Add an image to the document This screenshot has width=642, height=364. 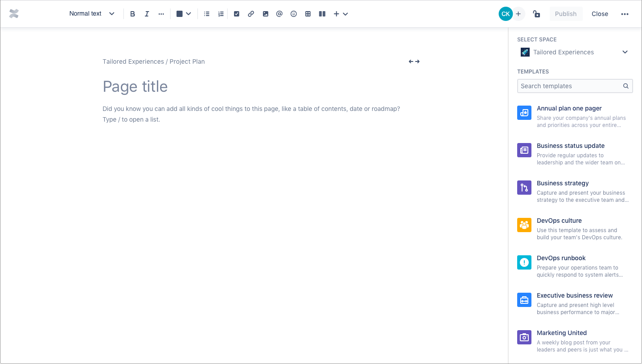click(x=265, y=13)
